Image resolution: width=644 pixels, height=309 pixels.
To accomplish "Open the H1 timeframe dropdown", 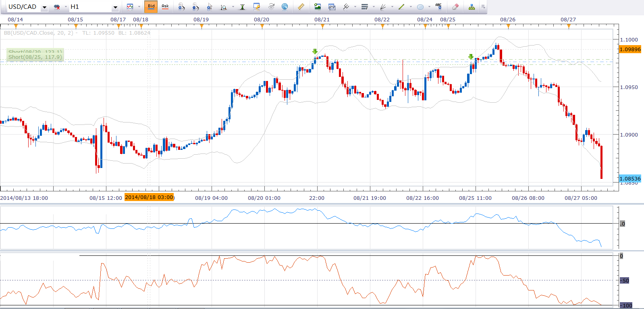I will [115, 7].
